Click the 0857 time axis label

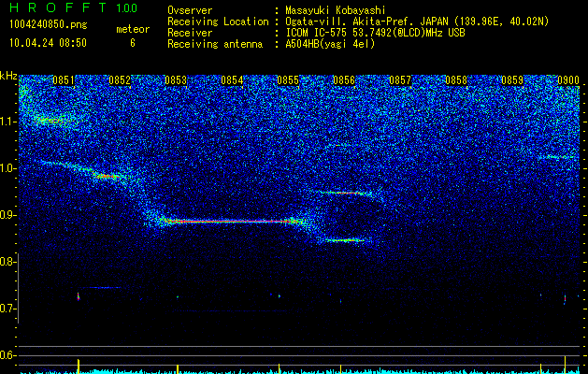(400, 80)
